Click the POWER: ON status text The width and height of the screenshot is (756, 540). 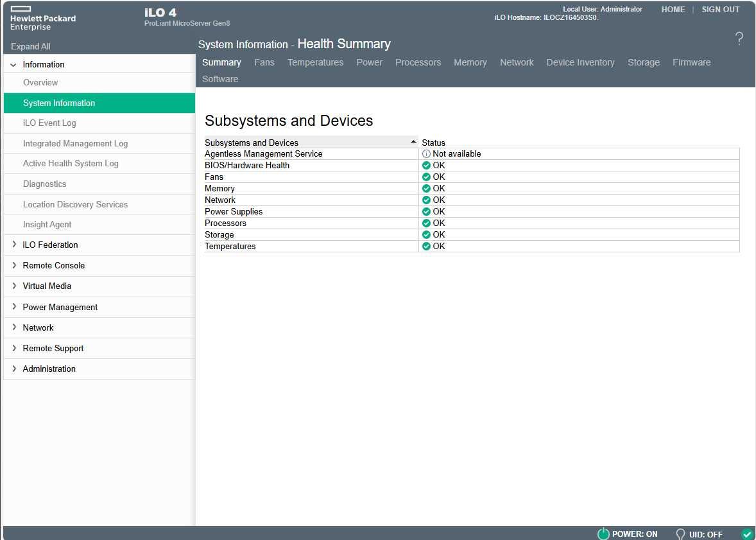click(x=635, y=534)
